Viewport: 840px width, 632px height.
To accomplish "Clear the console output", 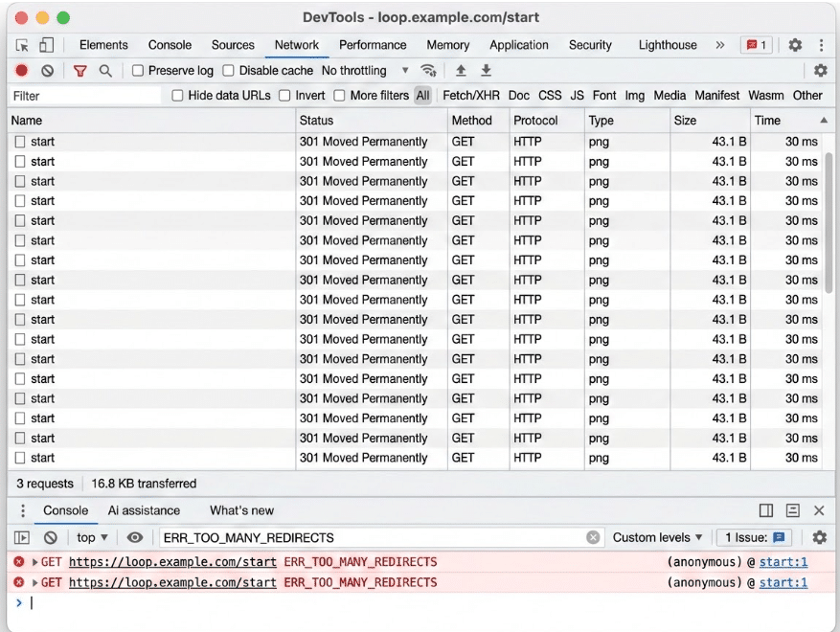I will tap(51, 537).
